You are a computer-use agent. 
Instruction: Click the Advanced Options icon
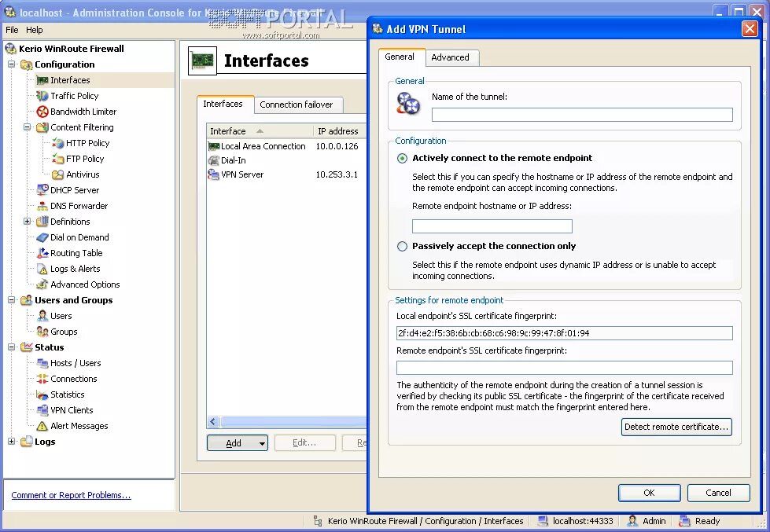click(x=42, y=284)
